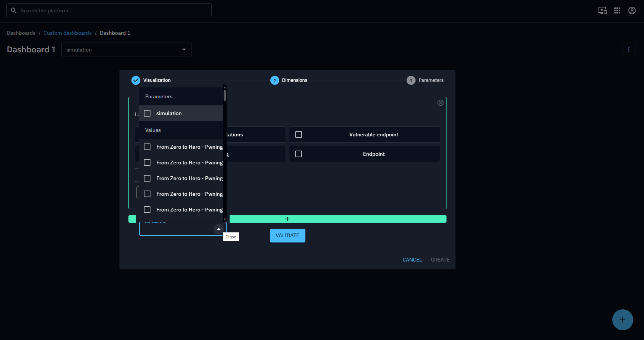The height and width of the screenshot is (340, 644).
Task: Click the CANCEL button
Action: (x=412, y=260)
